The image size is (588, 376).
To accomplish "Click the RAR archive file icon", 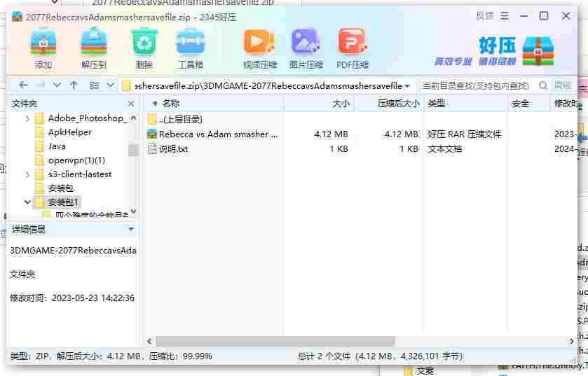I will pos(152,134).
